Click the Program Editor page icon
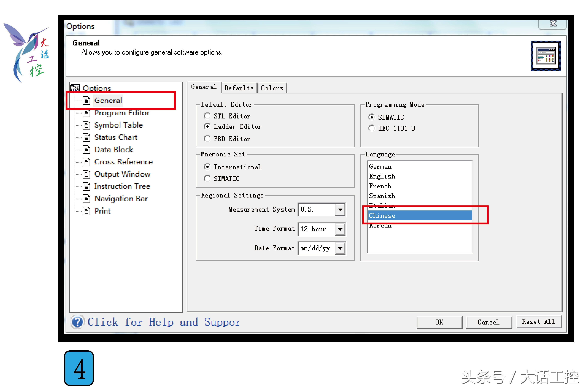The height and width of the screenshot is (390, 588). pyautogui.click(x=86, y=113)
